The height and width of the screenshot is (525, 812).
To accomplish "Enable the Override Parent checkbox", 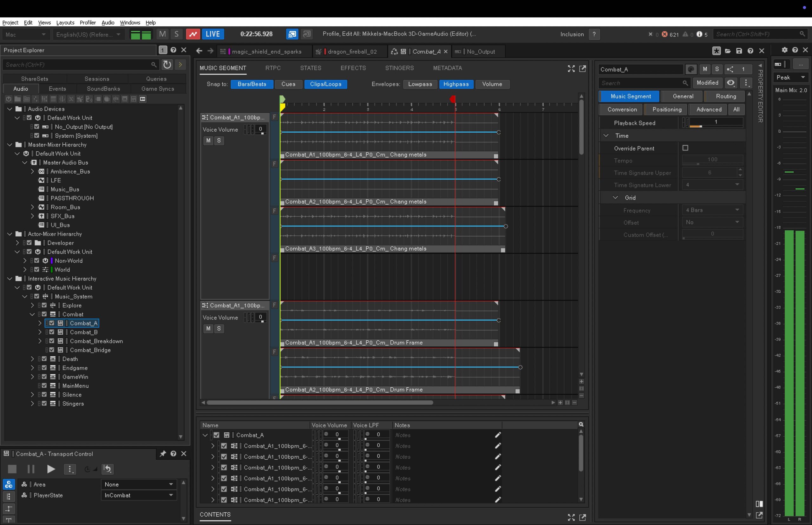I will tap(685, 148).
